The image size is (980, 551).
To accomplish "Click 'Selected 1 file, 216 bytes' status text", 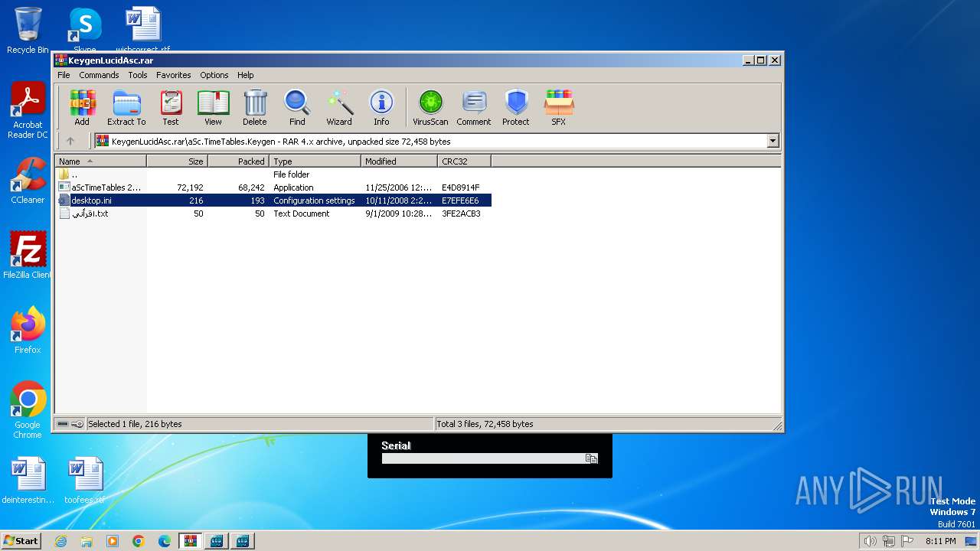I will pos(135,424).
